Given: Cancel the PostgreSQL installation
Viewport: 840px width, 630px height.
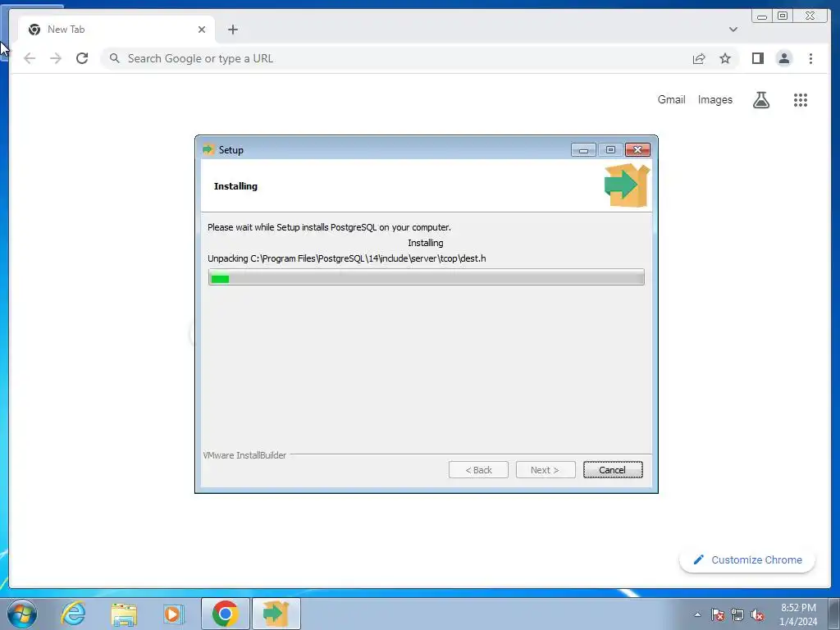Looking at the screenshot, I should point(612,470).
